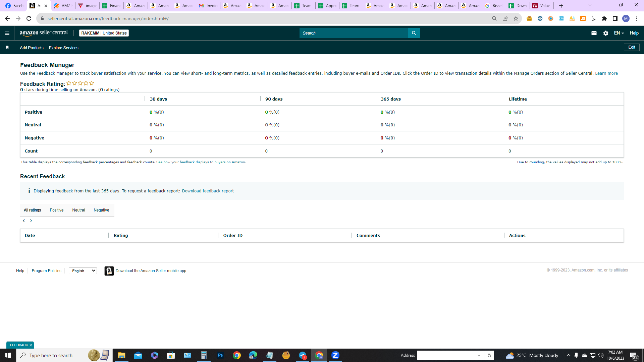Go to next feedback page arrow
The height and width of the screenshot is (362, 644).
(x=31, y=221)
